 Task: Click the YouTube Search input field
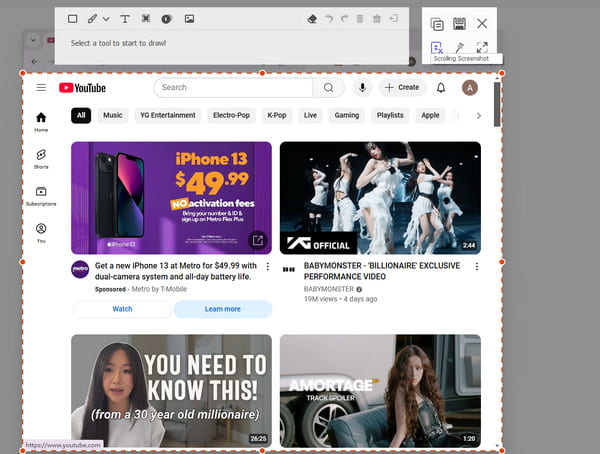(x=233, y=88)
